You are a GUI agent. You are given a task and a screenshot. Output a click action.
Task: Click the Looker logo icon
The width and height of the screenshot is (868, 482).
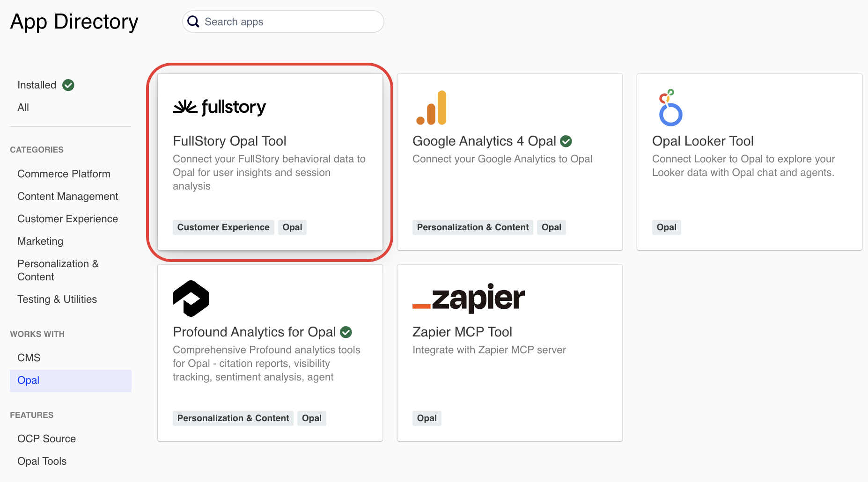click(670, 108)
